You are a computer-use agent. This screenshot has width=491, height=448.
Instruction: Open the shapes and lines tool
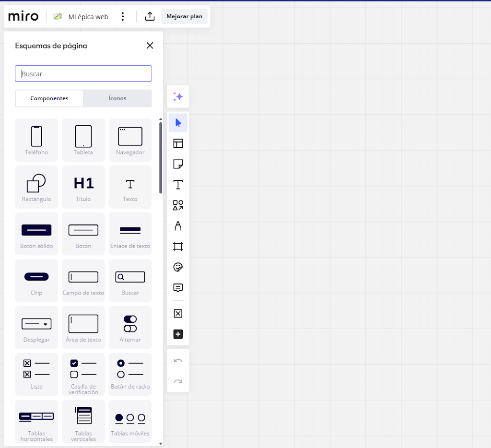178,205
